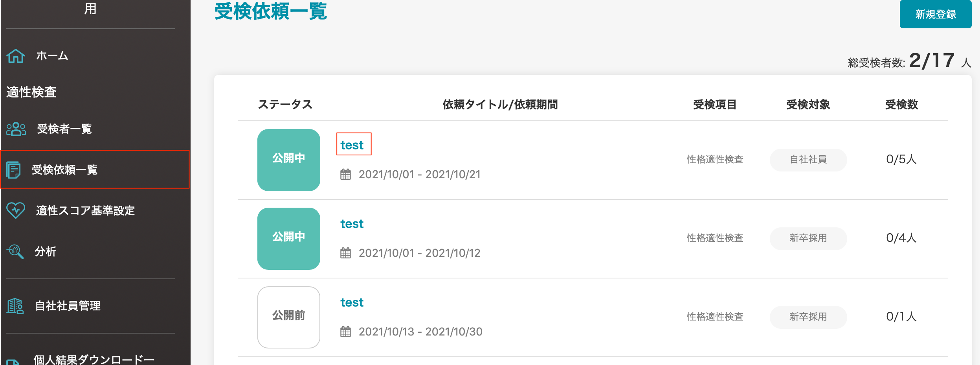
Task: Click the heart pulse icon for 適性スコア基準設定
Action: 16,210
